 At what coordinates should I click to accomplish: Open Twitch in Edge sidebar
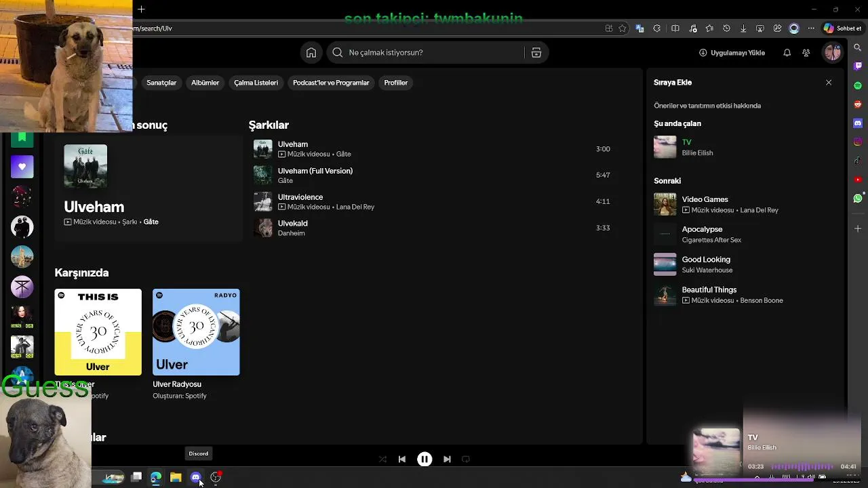pyautogui.click(x=858, y=66)
